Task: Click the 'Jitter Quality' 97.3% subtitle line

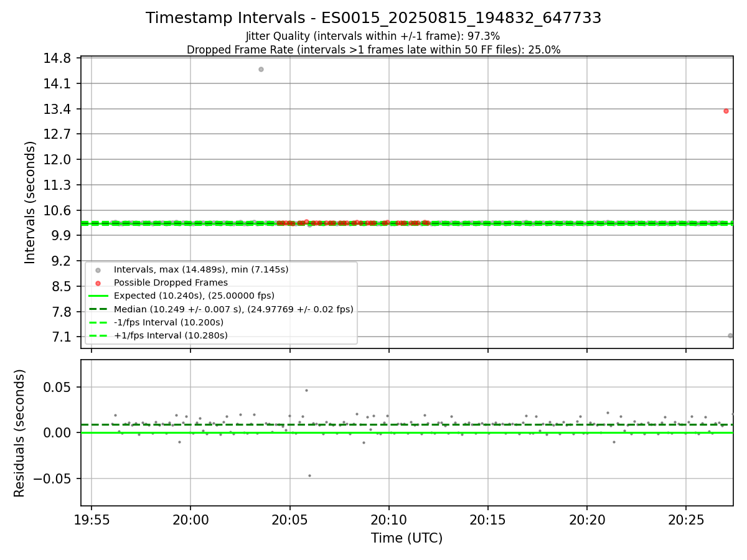Action: [373, 37]
